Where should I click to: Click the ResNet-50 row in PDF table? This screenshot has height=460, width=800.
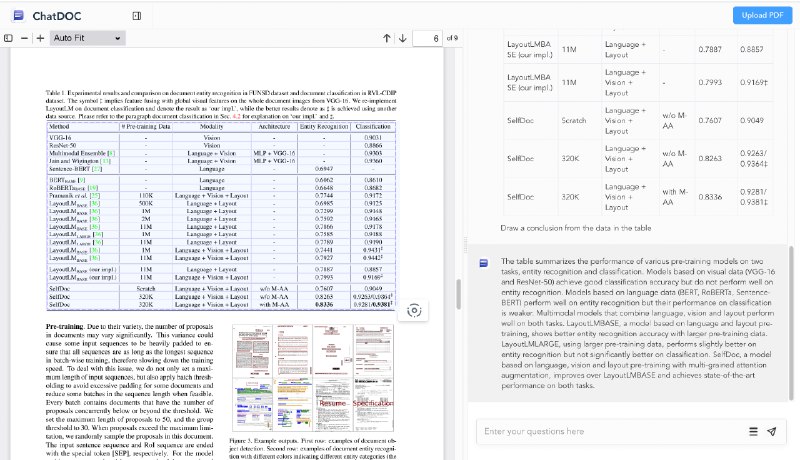220,145
